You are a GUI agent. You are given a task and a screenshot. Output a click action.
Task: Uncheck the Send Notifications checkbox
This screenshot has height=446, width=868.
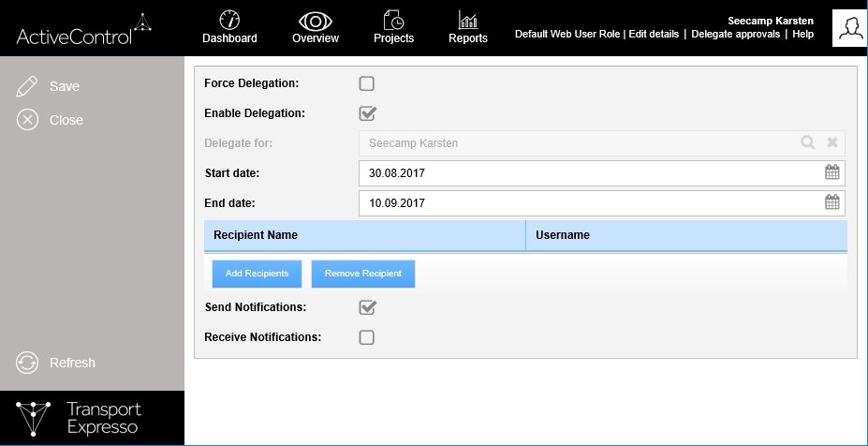368,307
